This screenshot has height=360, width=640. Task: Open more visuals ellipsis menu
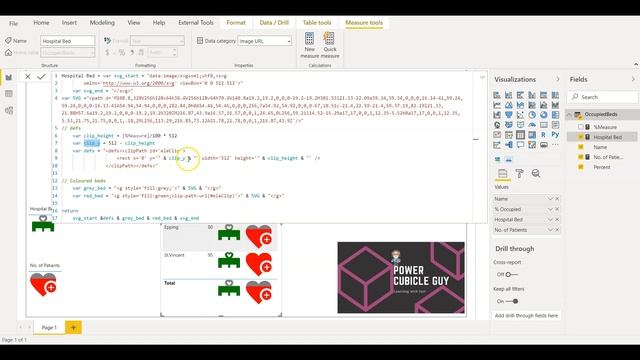pyautogui.click(x=556, y=144)
